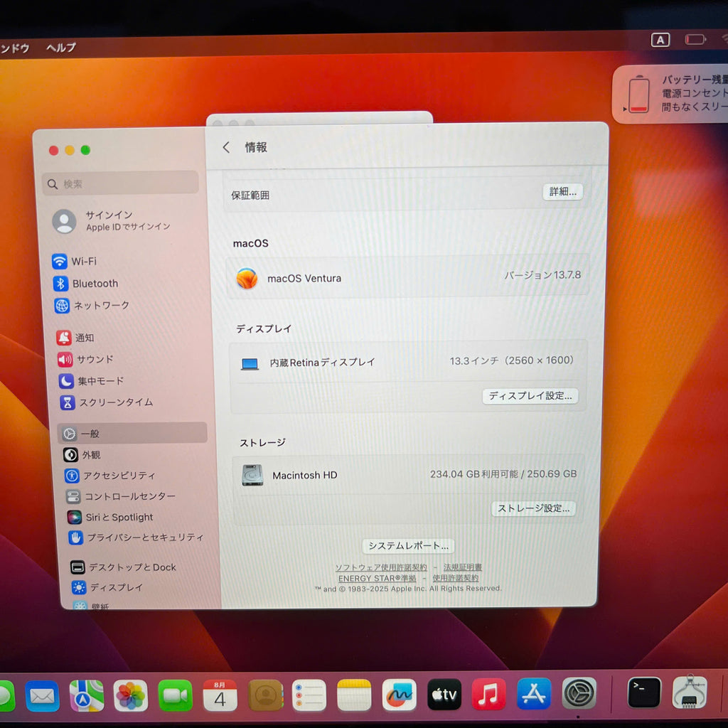Select サウンド sound settings
This screenshot has width=728, height=728.
click(85, 359)
